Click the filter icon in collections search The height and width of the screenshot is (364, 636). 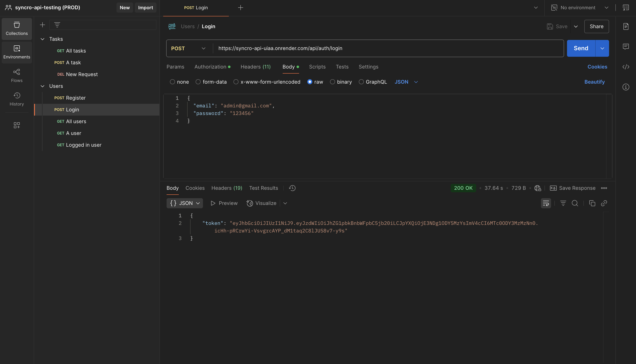(x=57, y=25)
